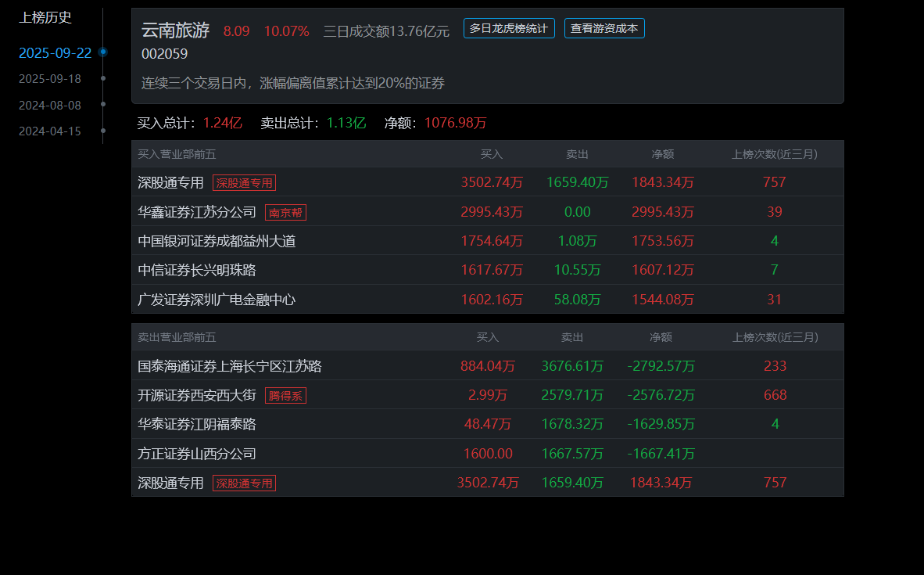
Task: Click 买入 header in sell table
Action: pos(487,337)
